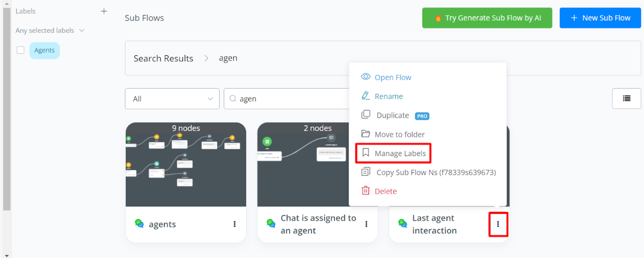Check the Agents label checkbox
644x258 pixels.
point(20,50)
